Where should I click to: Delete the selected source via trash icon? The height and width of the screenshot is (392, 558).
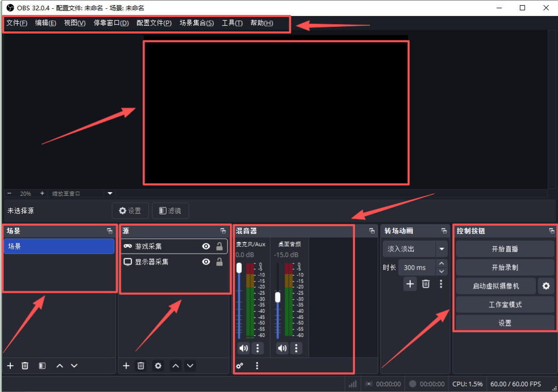pyautogui.click(x=141, y=366)
